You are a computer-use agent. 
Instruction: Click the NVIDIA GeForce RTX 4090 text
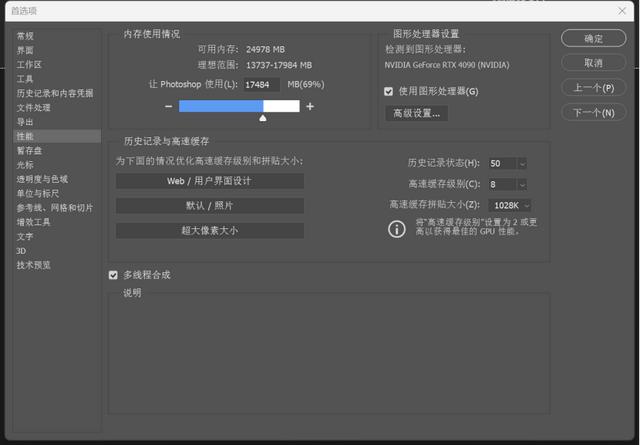(447, 65)
